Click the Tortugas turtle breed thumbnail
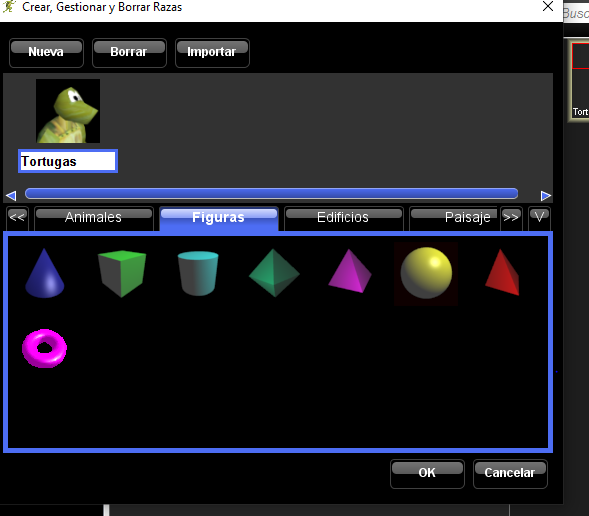 coord(68,111)
